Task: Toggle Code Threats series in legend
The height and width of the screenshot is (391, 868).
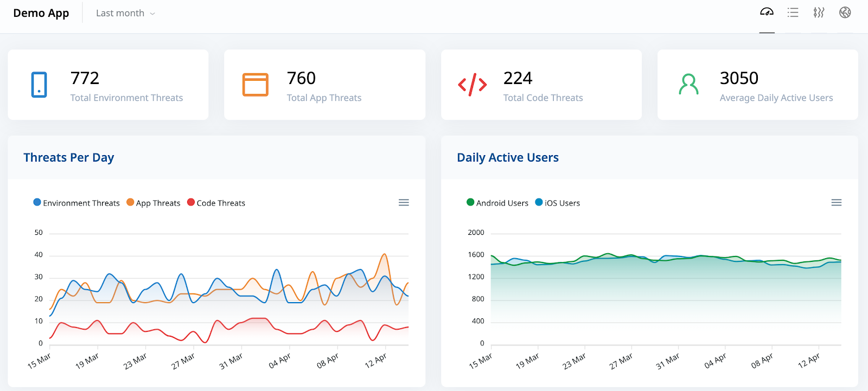Action: click(x=216, y=203)
